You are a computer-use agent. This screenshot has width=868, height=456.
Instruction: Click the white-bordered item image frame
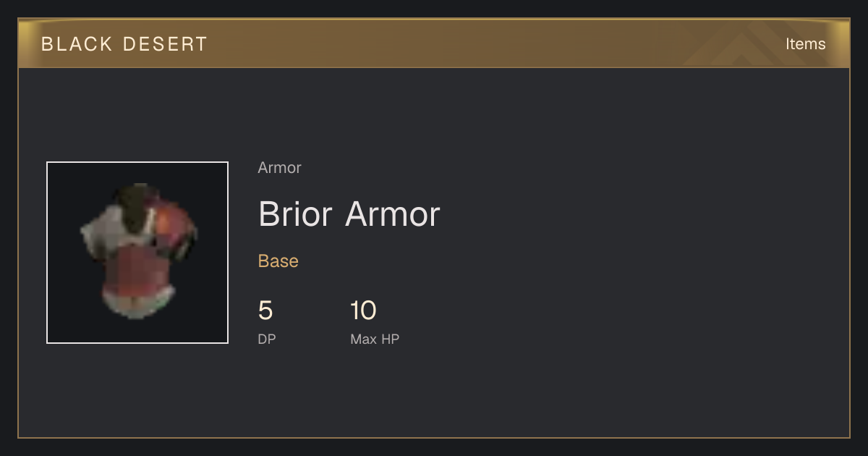click(x=137, y=253)
